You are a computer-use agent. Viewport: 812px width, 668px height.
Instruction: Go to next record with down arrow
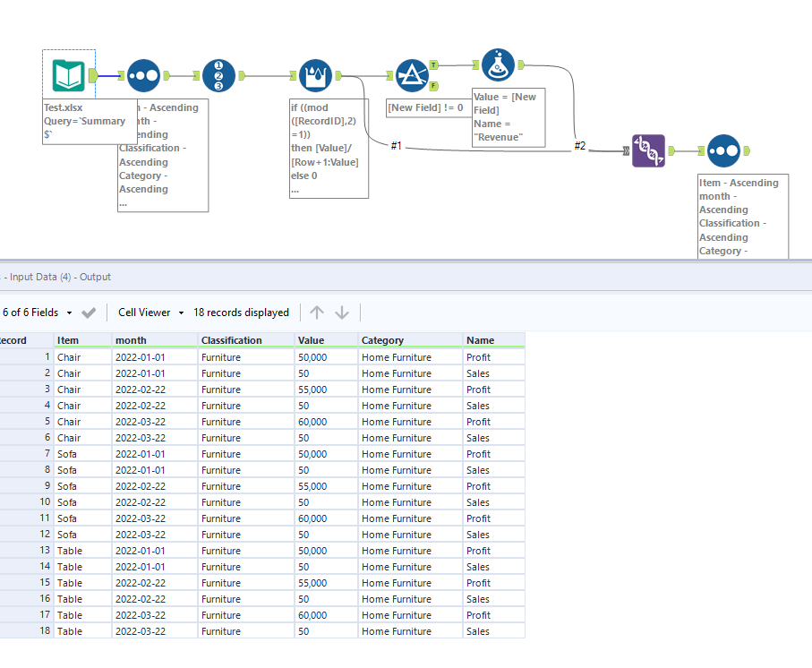point(342,313)
